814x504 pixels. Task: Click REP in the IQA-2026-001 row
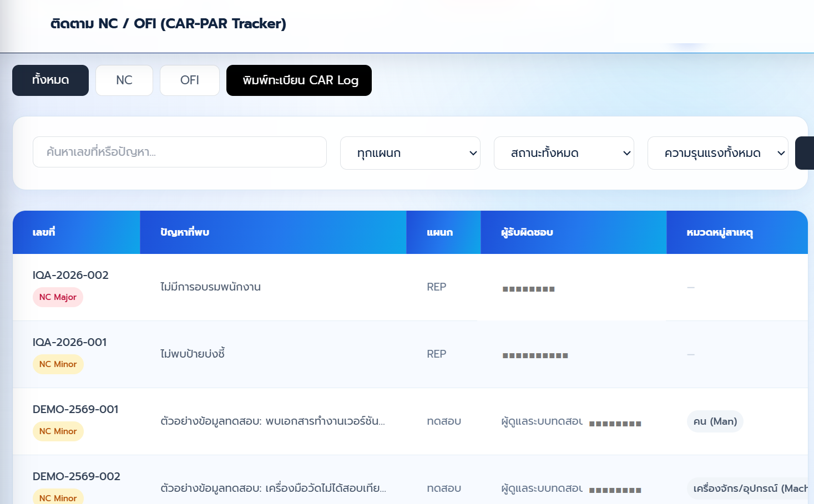point(437,354)
